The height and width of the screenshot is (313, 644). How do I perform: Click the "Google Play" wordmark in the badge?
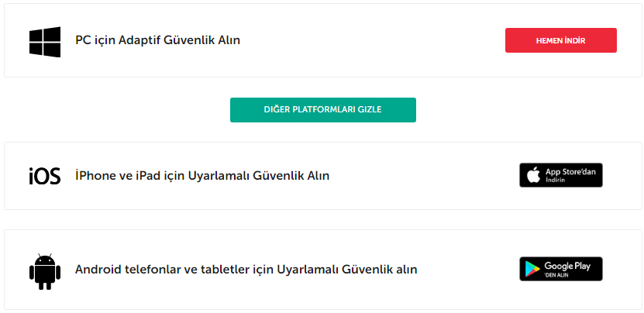tap(567, 266)
